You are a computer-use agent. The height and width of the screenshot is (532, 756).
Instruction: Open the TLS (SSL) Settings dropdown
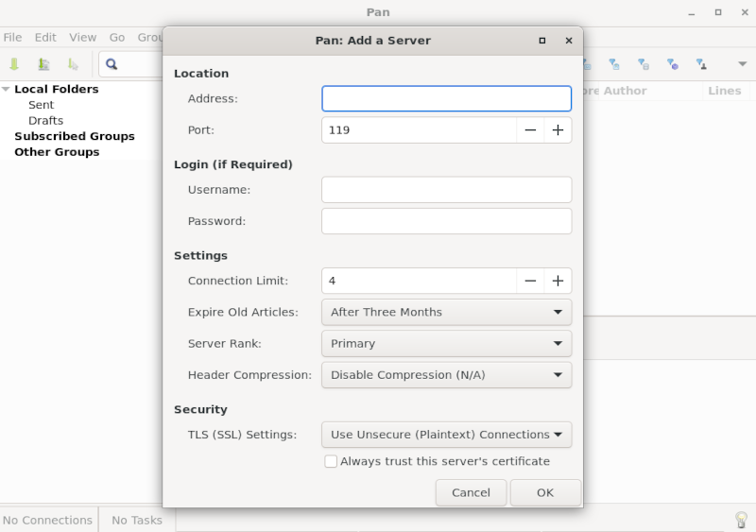click(x=446, y=435)
